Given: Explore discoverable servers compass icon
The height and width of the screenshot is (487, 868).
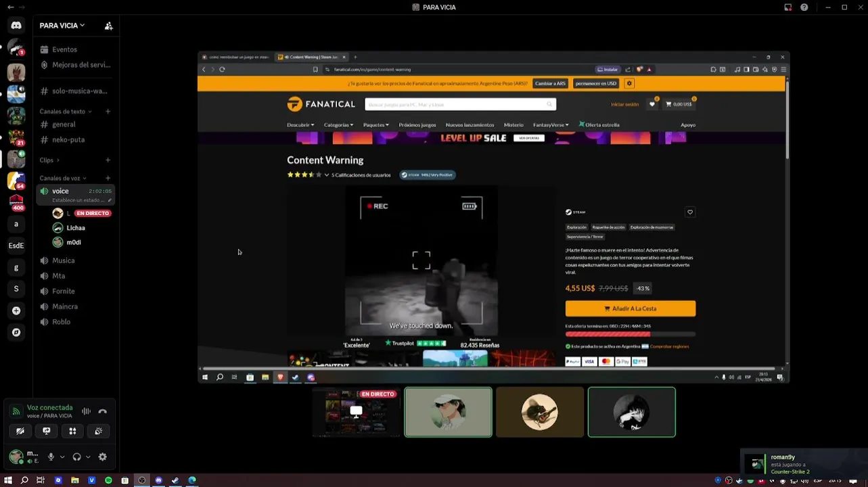Looking at the screenshot, I should tap(16, 332).
